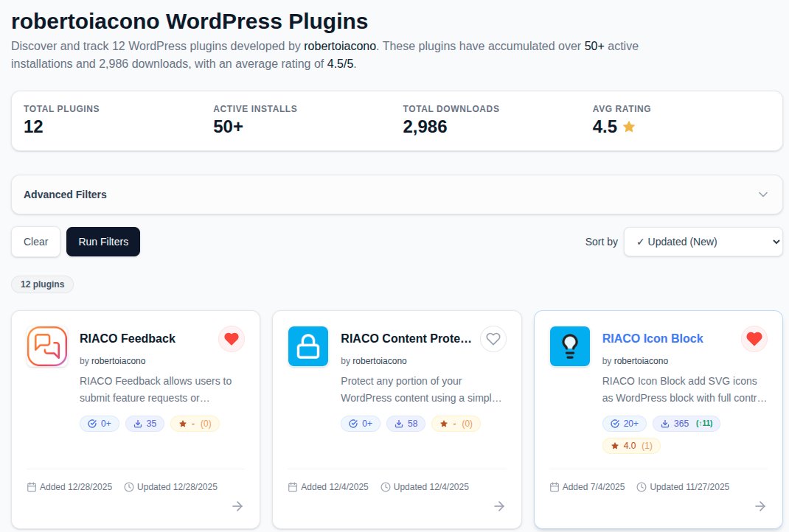Image resolution: width=789 pixels, height=532 pixels.
Task: Click by robertoiacono on RIACO Feedback card
Action: coord(113,361)
